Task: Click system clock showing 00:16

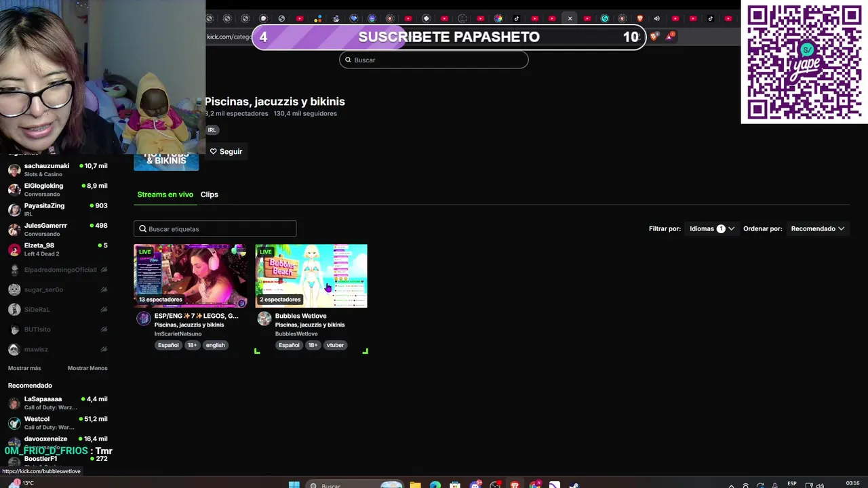Action: tap(852, 483)
